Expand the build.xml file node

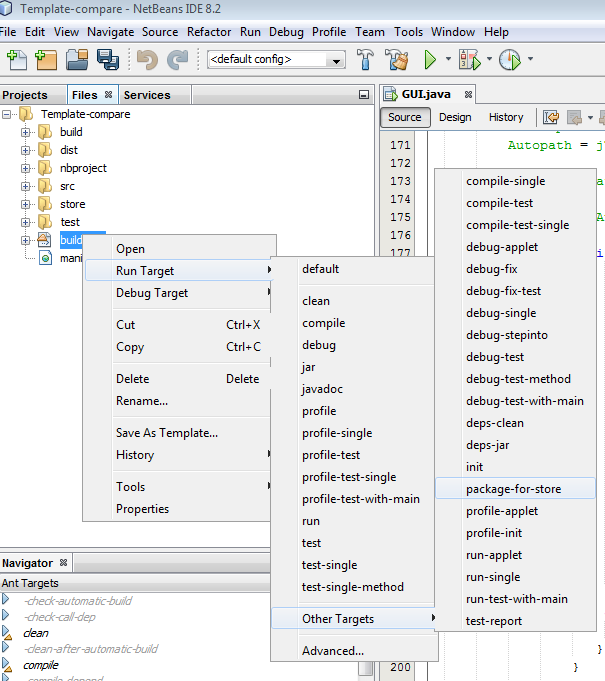26,241
